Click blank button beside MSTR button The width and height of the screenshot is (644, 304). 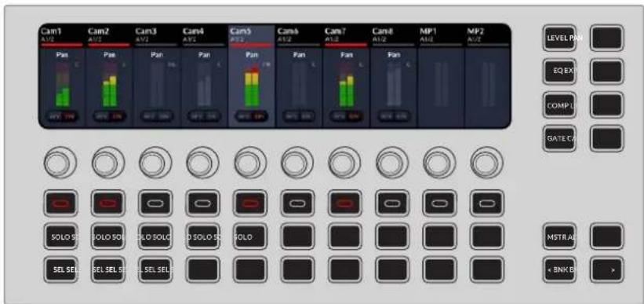[607, 236]
